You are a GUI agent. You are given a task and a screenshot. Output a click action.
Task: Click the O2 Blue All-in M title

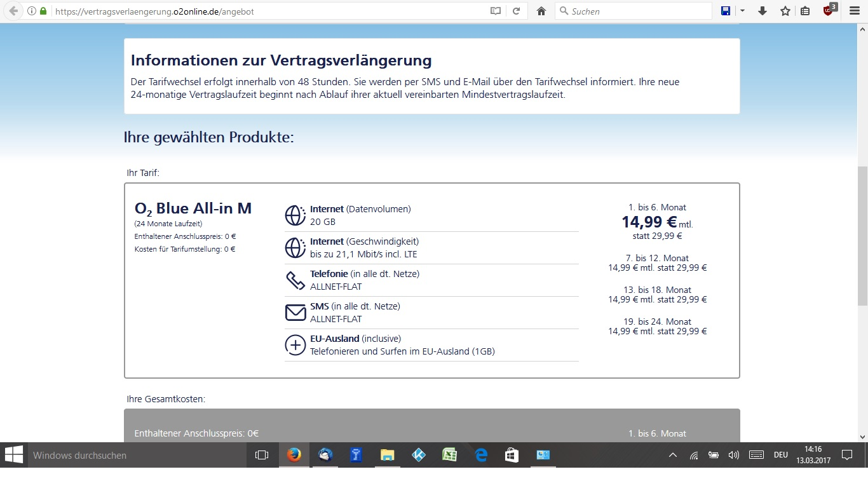coord(193,208)
